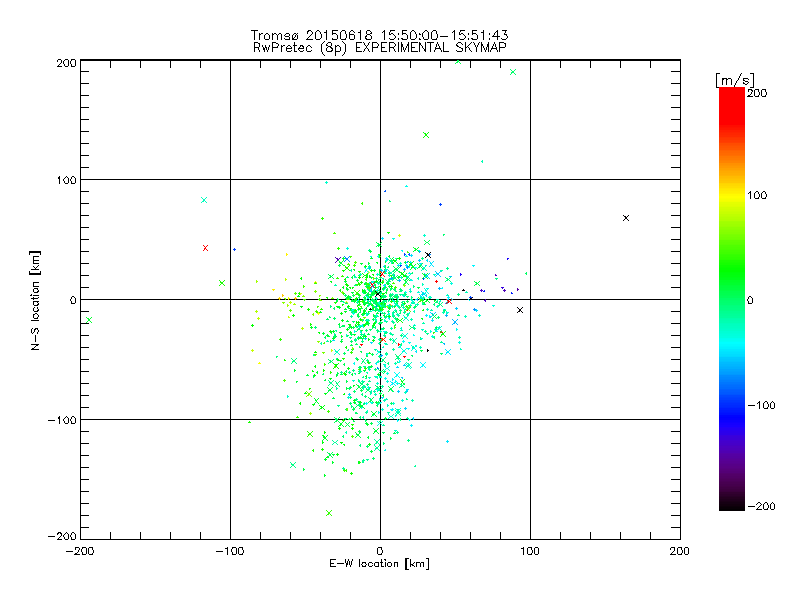Click the y-axis tick label '100'
Viewport: 800px width, 600px height.
click(x=66, y=180)
